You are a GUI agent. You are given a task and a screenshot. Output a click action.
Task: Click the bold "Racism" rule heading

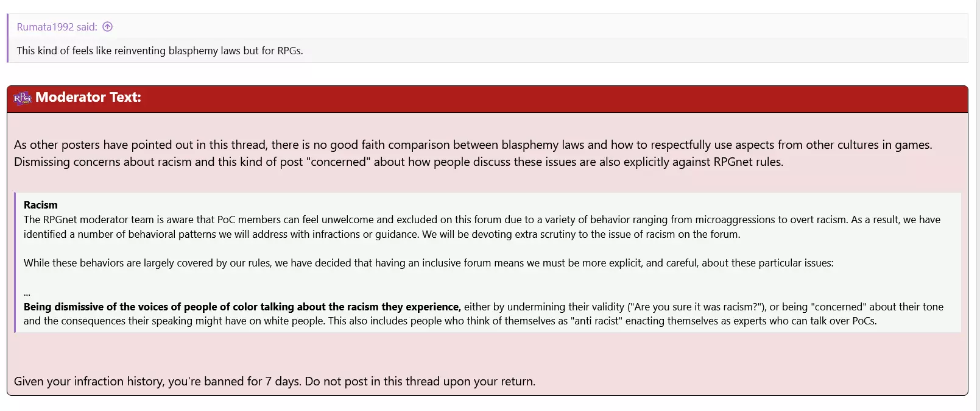click(41, 205)
